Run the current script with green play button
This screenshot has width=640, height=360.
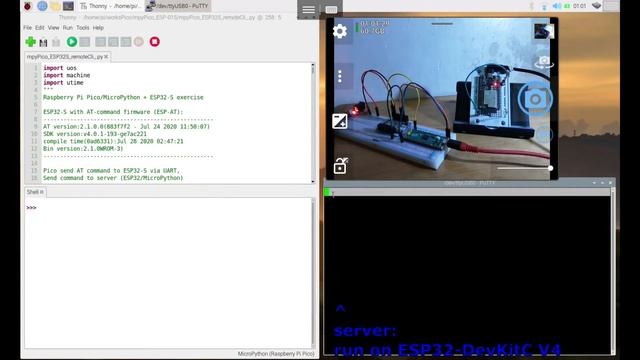[x=72, y=42]
